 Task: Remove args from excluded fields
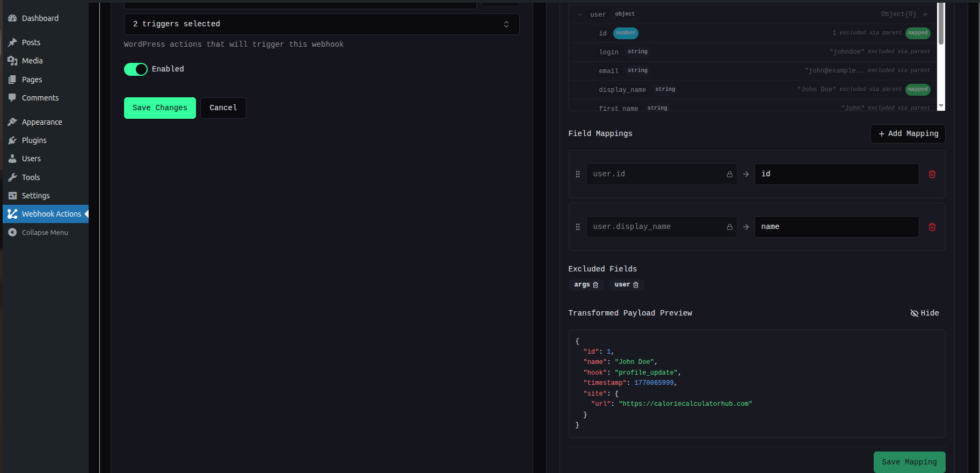click(x=596, y=285)
